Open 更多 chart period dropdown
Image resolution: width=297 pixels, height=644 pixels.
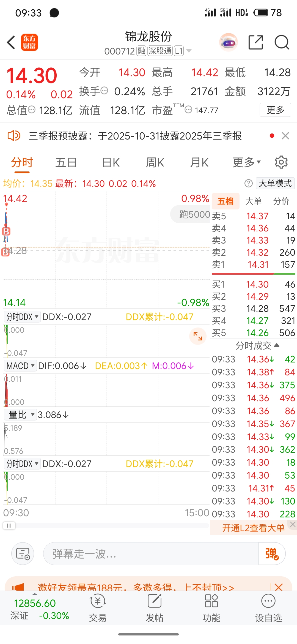coord(247,162)
